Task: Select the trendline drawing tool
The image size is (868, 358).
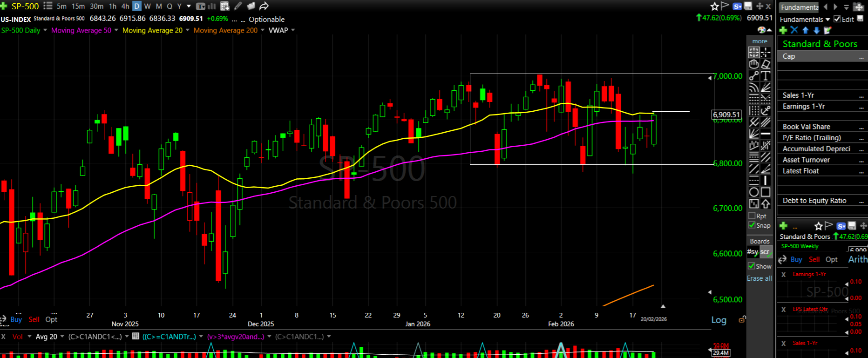Action: (754, 75)
